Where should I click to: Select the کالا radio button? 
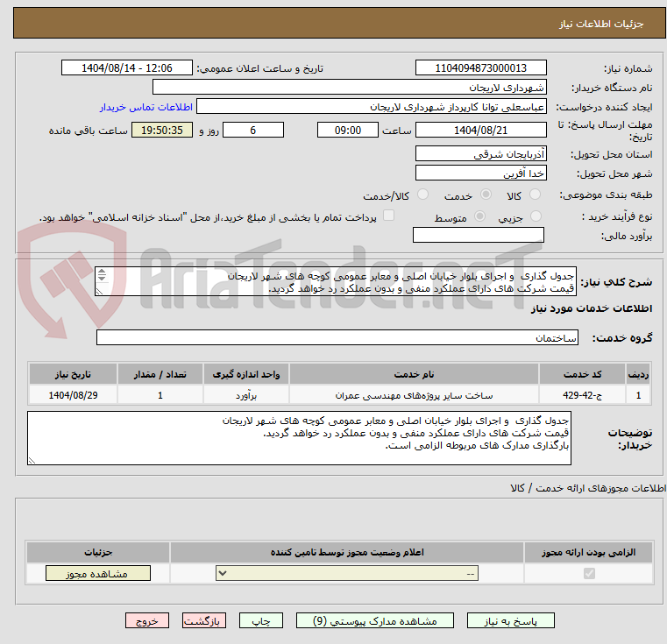tap(535, 195)
